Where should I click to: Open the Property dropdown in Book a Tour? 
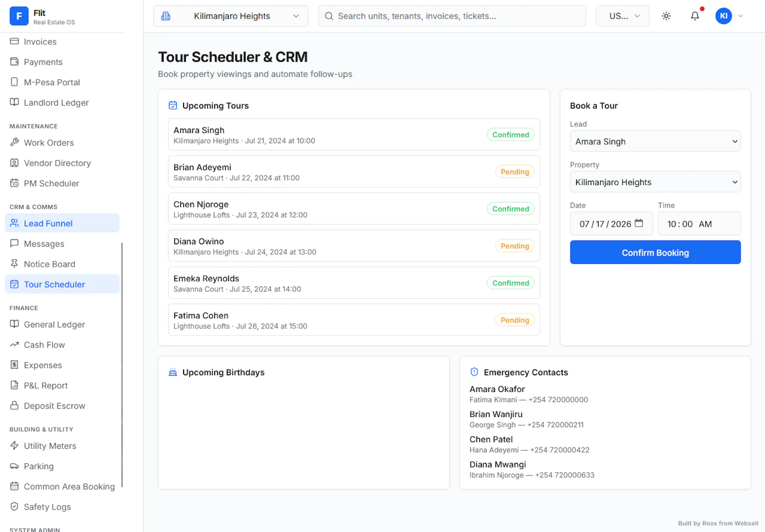click(655, 182)
